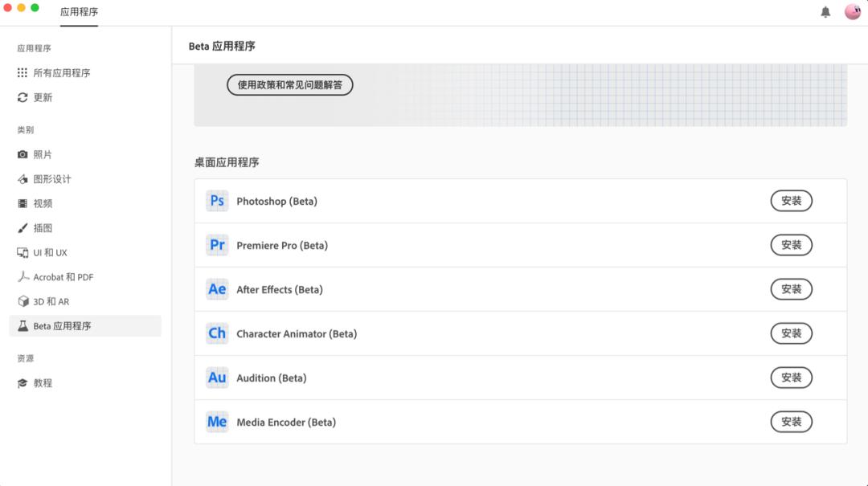Click the green maximize window button

click(35, 8)
